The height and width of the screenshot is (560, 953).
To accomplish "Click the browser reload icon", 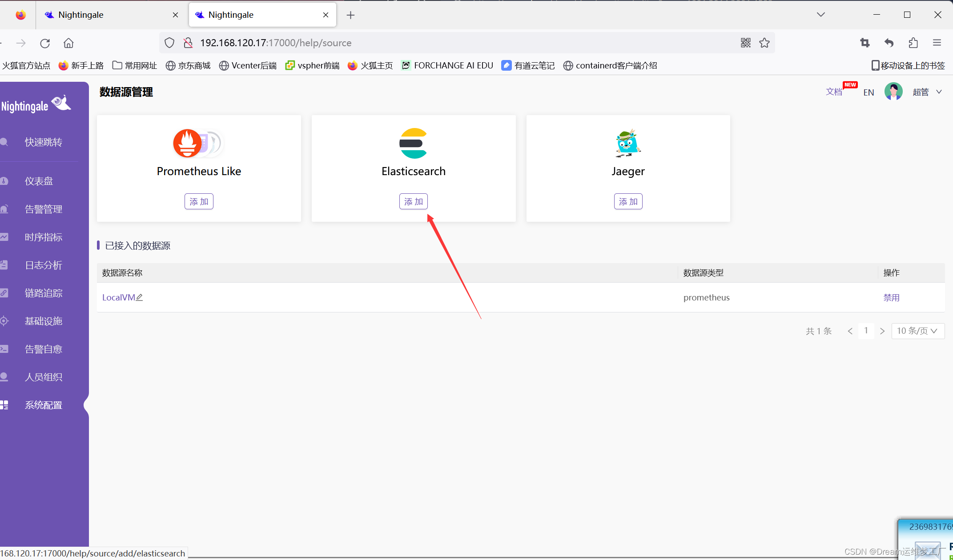I will (x=45, y=43).
